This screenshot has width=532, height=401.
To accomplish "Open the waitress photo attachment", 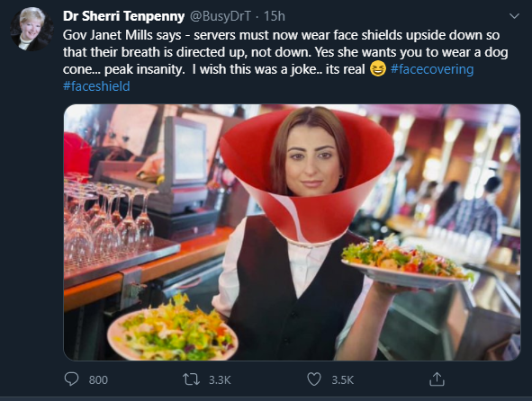I will click(x=292, y=232).
